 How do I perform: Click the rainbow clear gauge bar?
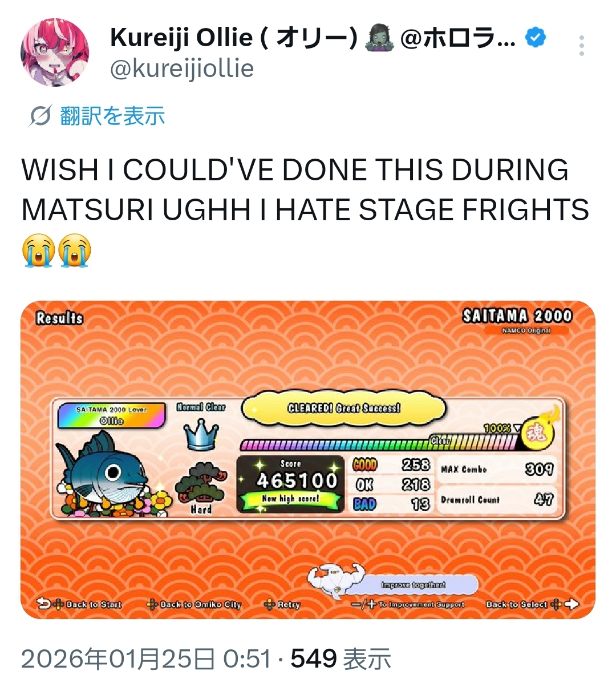[379, 444]
